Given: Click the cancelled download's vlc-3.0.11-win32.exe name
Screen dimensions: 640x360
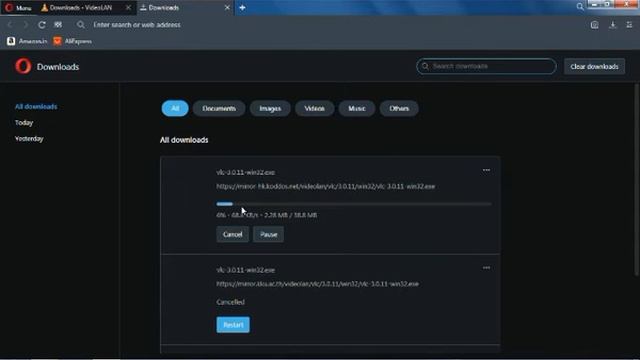Looking at the screenshot, I should coord(246,270).
